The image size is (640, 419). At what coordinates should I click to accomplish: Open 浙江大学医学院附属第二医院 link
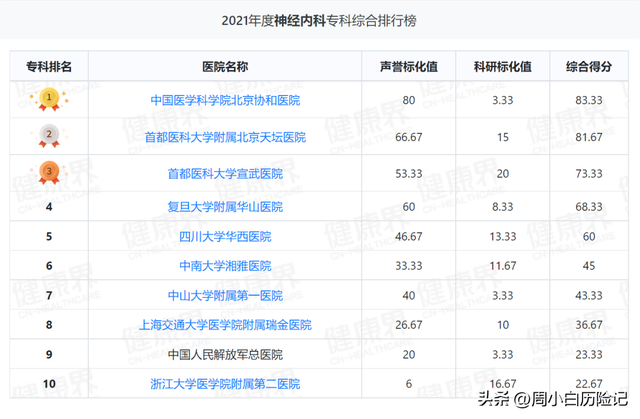click(x=225, y=384)
